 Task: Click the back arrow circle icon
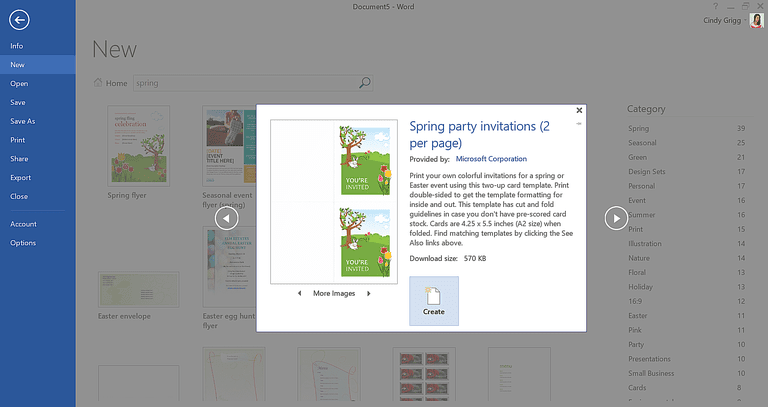point(19,20)
